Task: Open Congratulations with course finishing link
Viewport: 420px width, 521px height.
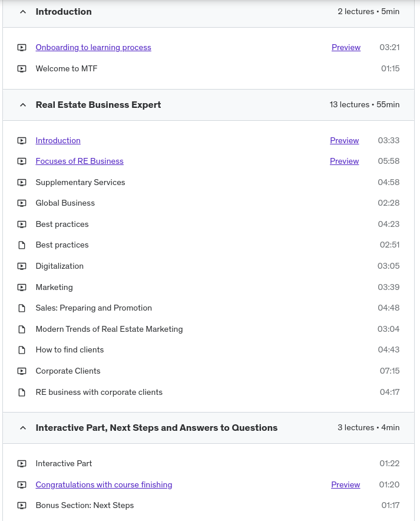Action: [104, 484]
